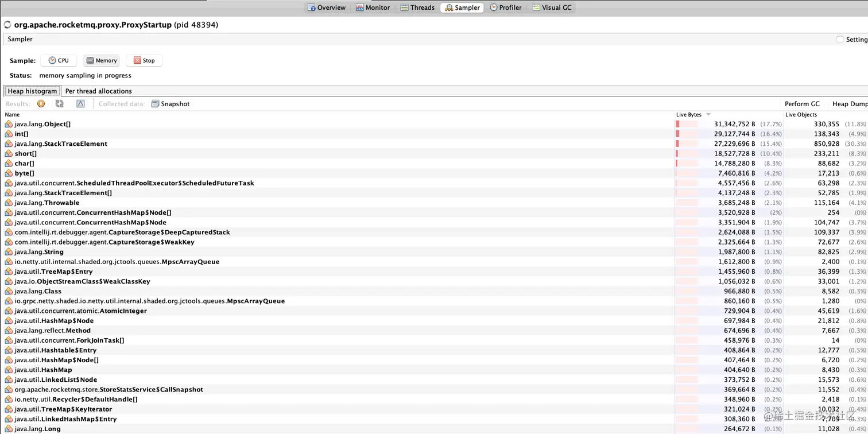This screenshot has height=434, width=868.
Task: Click the org.apache.rocketmq.proxy.ProxyStartup title
Action: click(93, 25)
